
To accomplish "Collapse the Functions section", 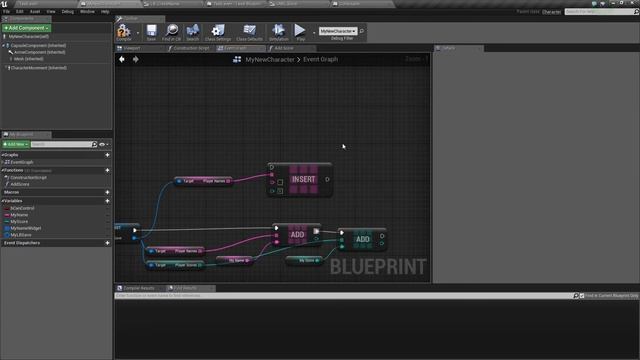I will tap(2, 170).
